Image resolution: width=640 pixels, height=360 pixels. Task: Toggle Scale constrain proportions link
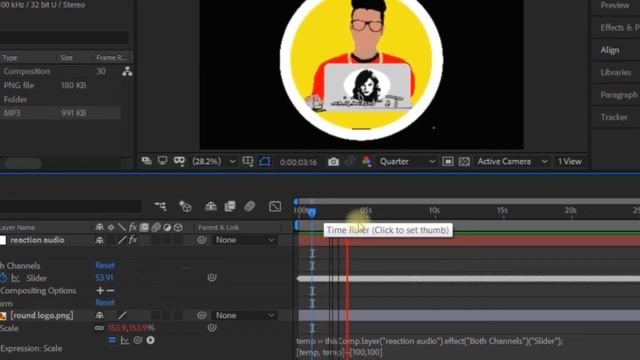pos(99,328)
